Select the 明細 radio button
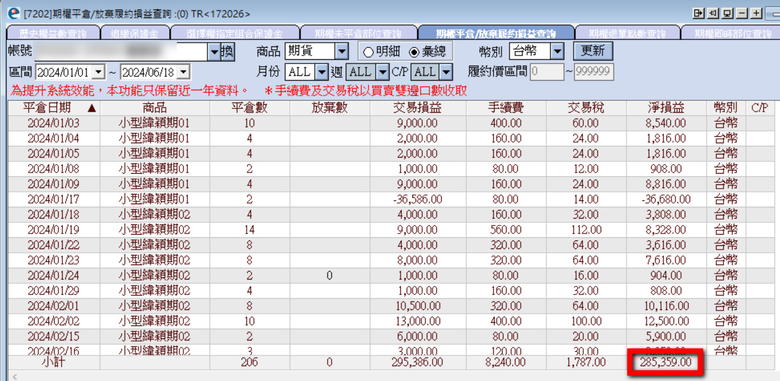The image size is (780, 381). coord(382,51)
